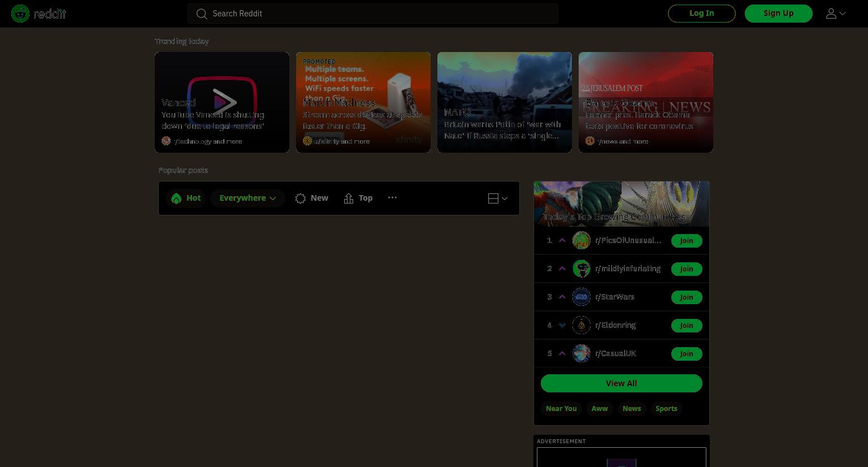Select the News category chip
Screen dimensions: 868x467
pos(632,409)
